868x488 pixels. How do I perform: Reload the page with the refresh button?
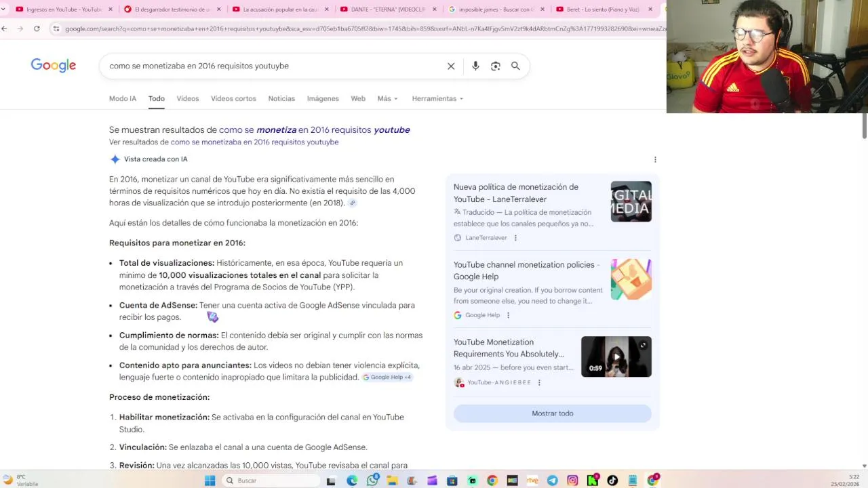(x=37, y=28)
